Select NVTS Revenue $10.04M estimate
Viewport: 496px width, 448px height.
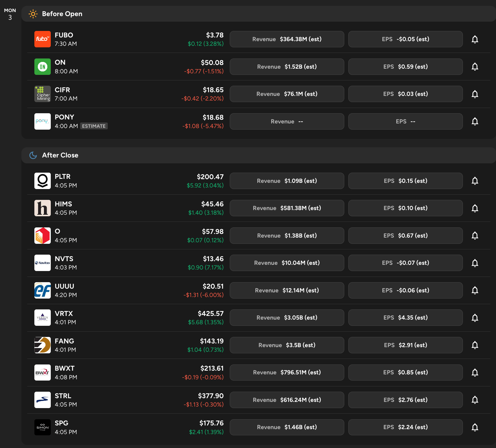287,263
